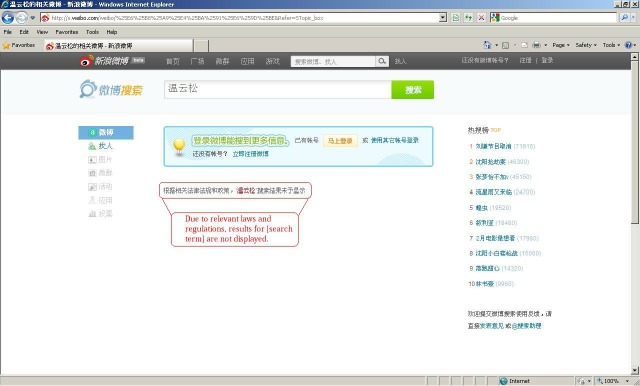This screenshot has height=386, width=640.
Task: Select the 活动 sidebar category
Action: tap(100, 187)
